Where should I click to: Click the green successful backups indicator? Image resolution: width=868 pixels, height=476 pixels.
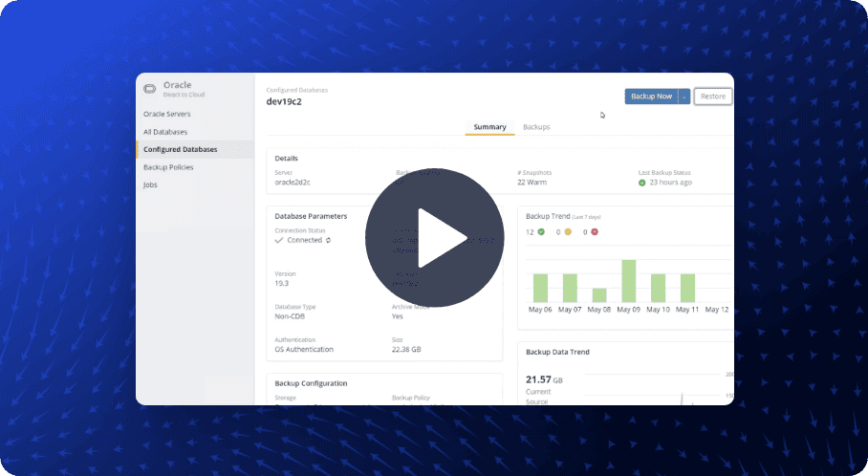pos(541,231)
